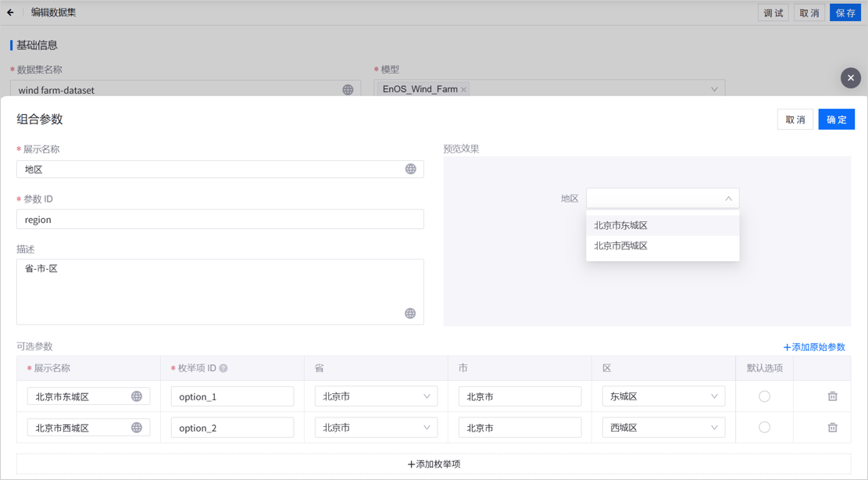Click the 参数 ID input field

(x=220, y=220)
